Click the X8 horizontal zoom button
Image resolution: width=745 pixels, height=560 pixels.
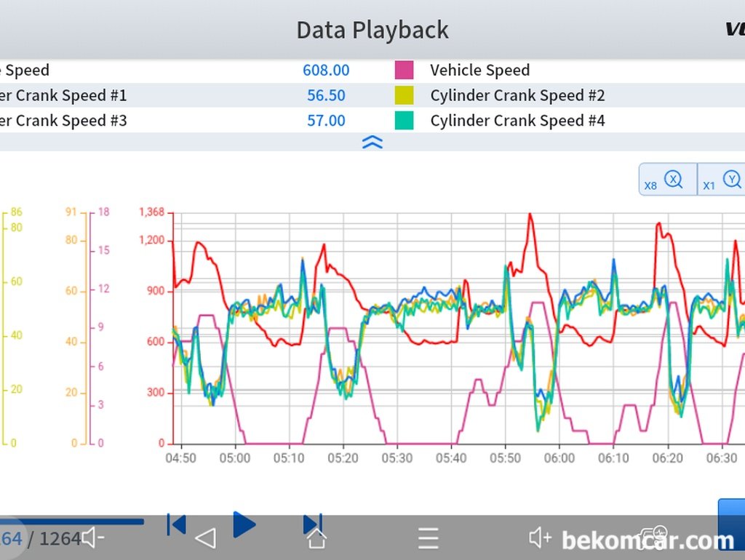point(666,180)
